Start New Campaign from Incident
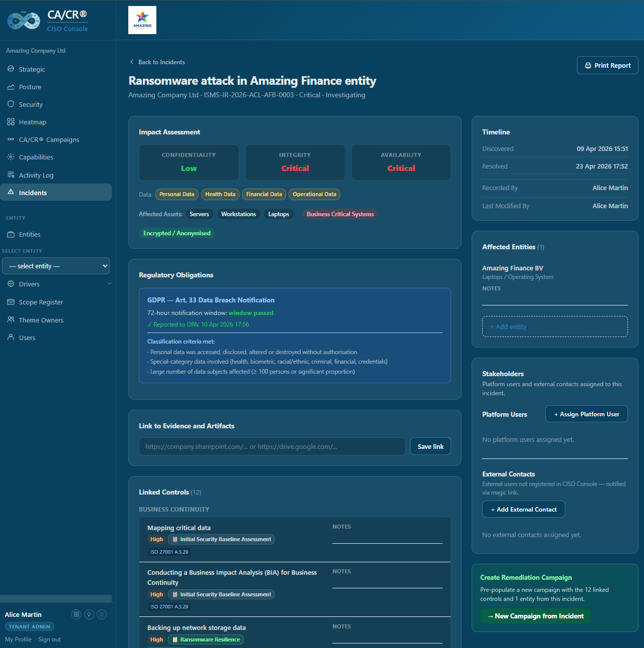The width and height of the screenshot is (644, 648). point(535,616)
